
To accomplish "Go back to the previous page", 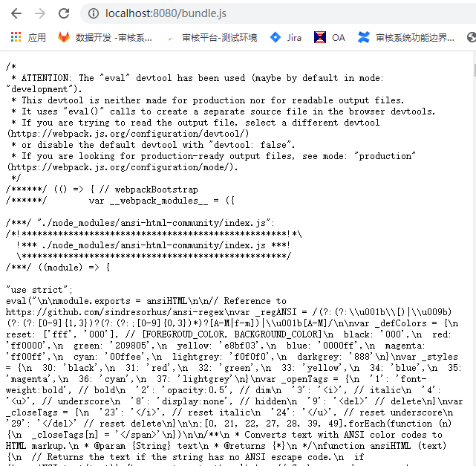I will tap(16, 13).
